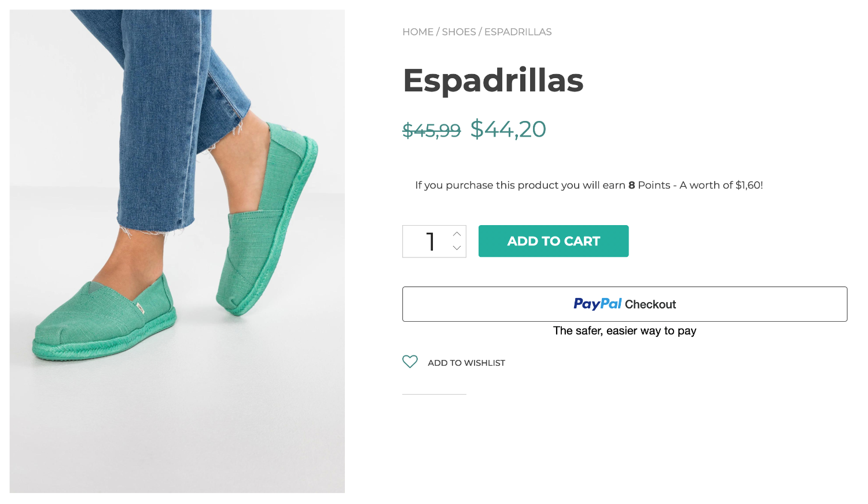The width and height of the screenshot is (868, 504).
Task: Click the 'The safer, easier way to pay' caption
Action: pyautogui.click(x=624, y=331)
